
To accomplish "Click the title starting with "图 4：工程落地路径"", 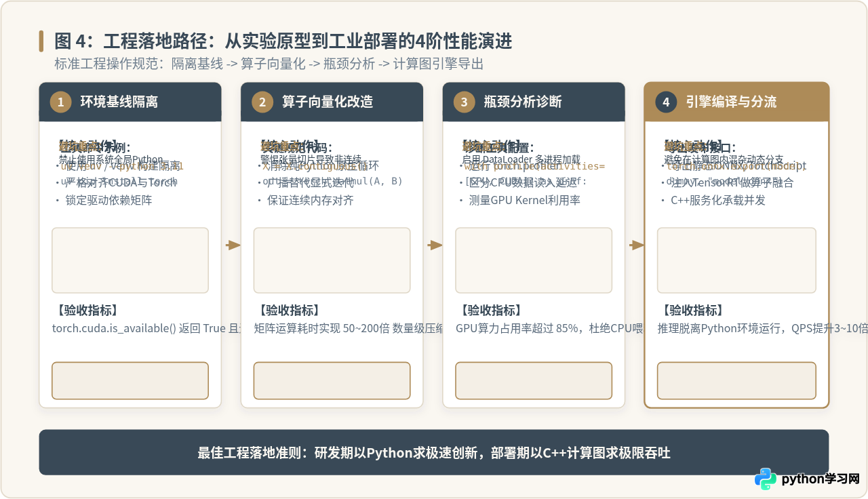I will click(283, 41).
